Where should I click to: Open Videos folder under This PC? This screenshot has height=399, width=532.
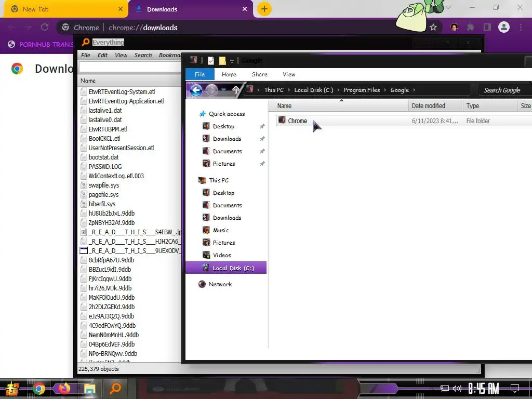click(x=221, y=255)
